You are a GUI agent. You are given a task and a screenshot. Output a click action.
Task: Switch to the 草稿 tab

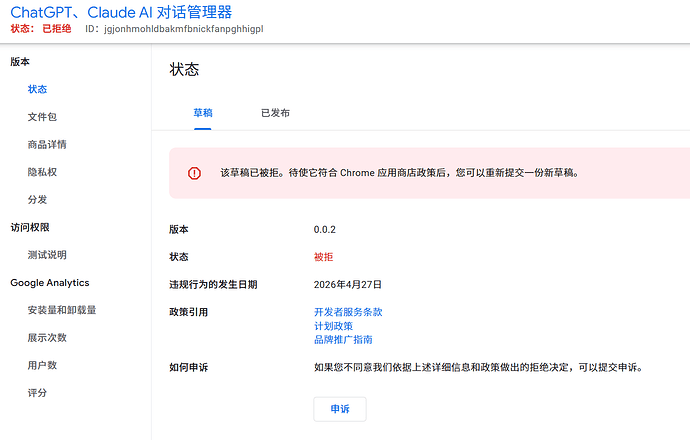203,113
